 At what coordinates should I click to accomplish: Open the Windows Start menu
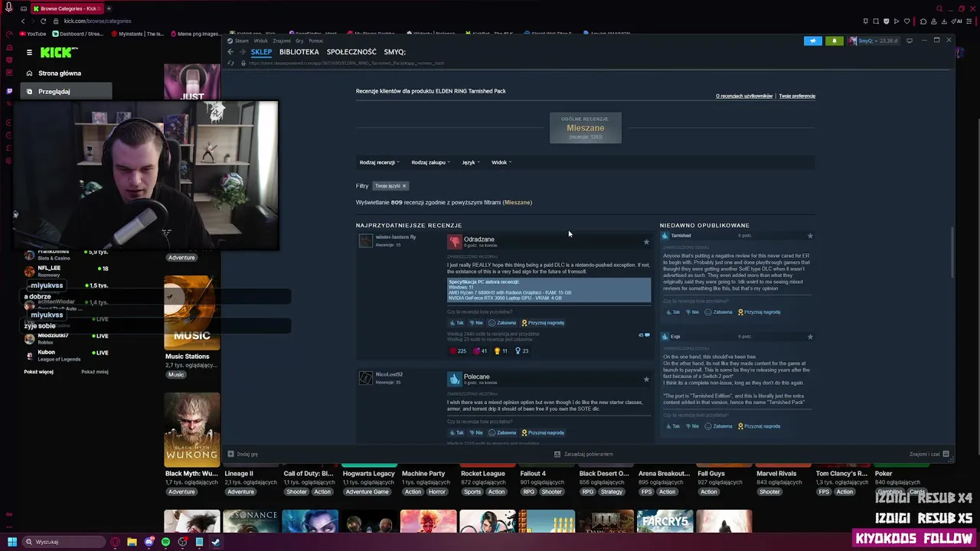(12, 542)
